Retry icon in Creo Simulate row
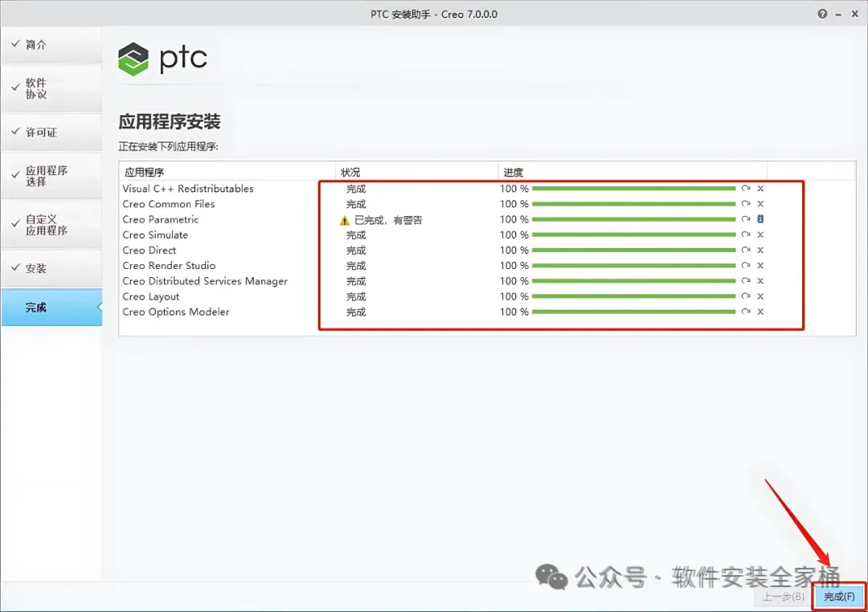 coord(746,235)
